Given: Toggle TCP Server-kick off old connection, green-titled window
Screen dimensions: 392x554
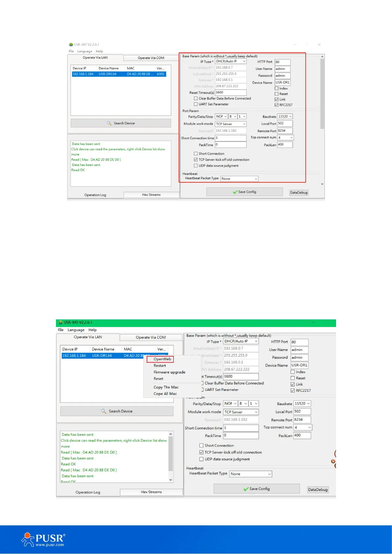Looking at the screenshot, I should pos(201,452).
